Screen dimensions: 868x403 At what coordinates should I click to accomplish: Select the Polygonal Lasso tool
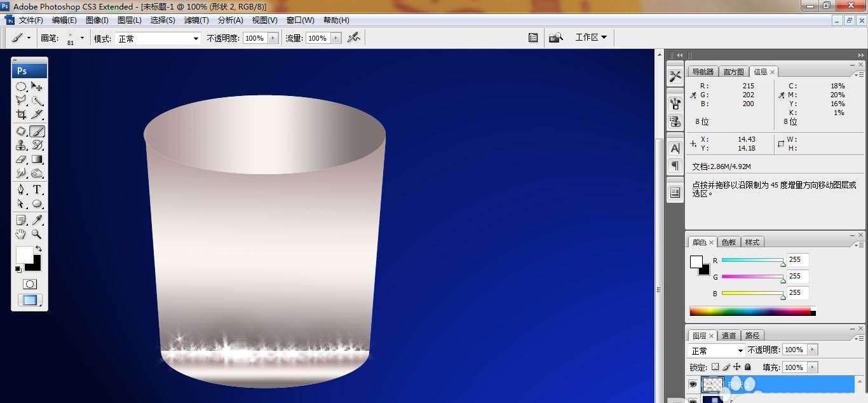(x=21, y=100)
